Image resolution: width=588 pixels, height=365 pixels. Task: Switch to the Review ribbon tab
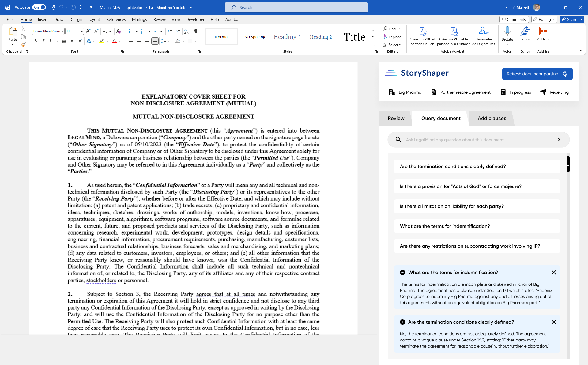point(159,19)
